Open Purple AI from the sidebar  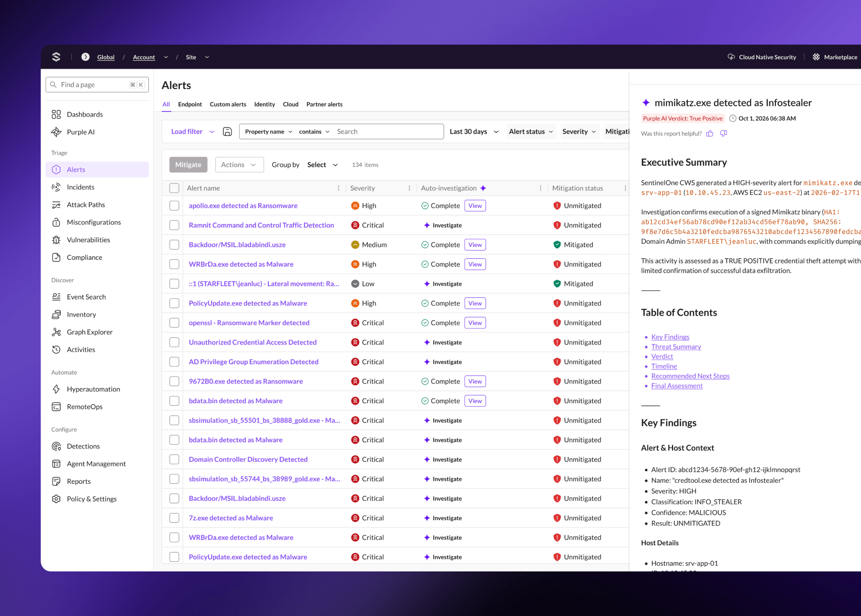(x=81, y=132)
